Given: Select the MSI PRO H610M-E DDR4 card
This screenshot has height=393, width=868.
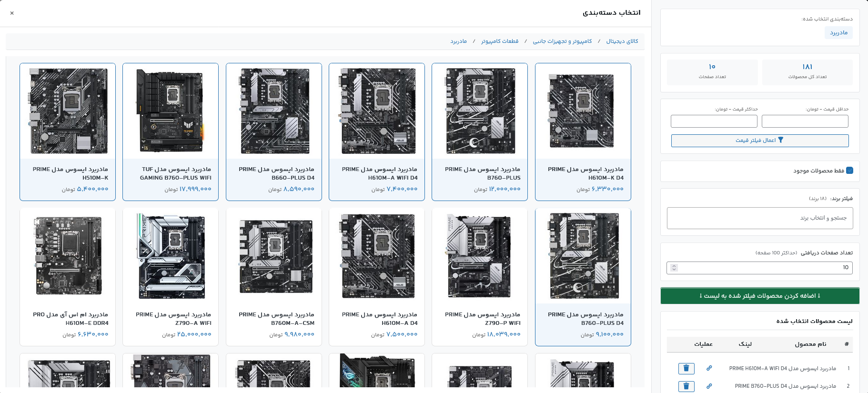Looking at the screenshot, I should (x=68, y=276).
